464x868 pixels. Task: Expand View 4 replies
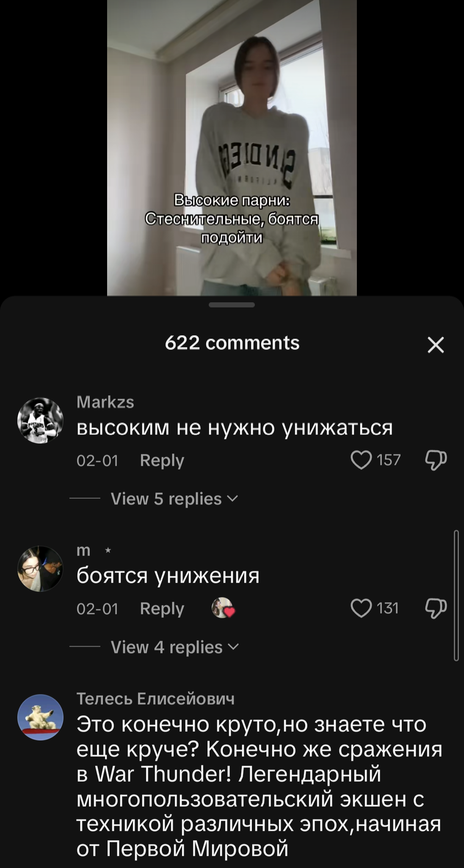(x=175, y=647)
